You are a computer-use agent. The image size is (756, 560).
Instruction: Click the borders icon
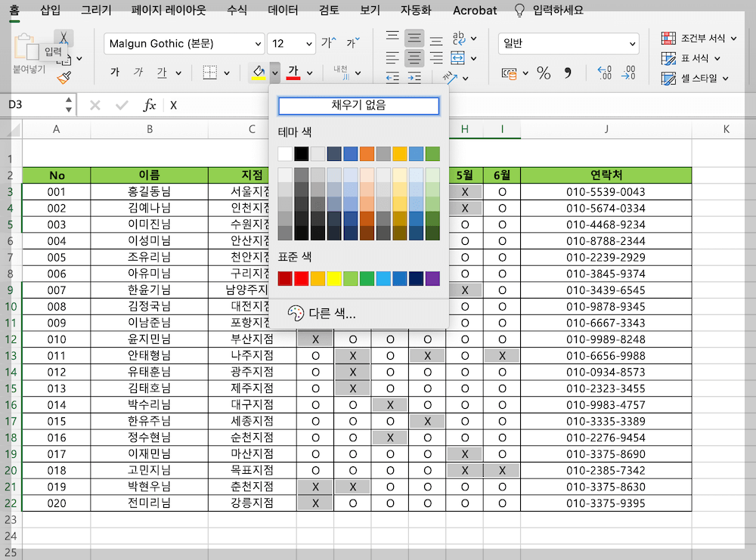pos(209,73)
